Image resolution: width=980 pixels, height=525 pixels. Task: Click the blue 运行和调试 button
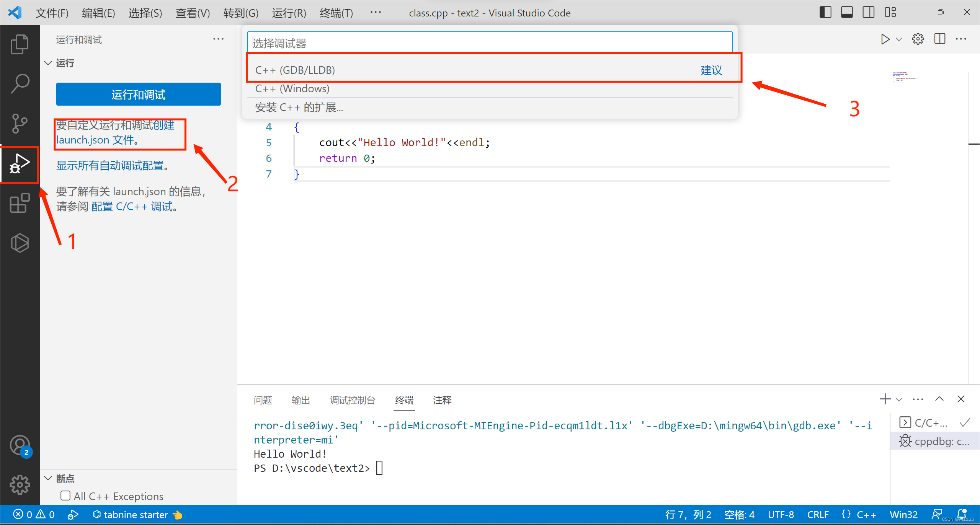(x=138, y=94)
